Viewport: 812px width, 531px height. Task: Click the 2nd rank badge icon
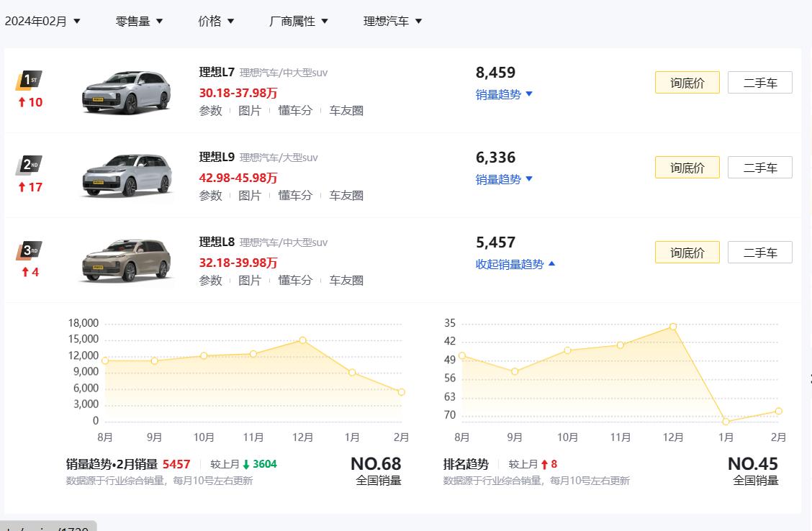tap(29, 165)
